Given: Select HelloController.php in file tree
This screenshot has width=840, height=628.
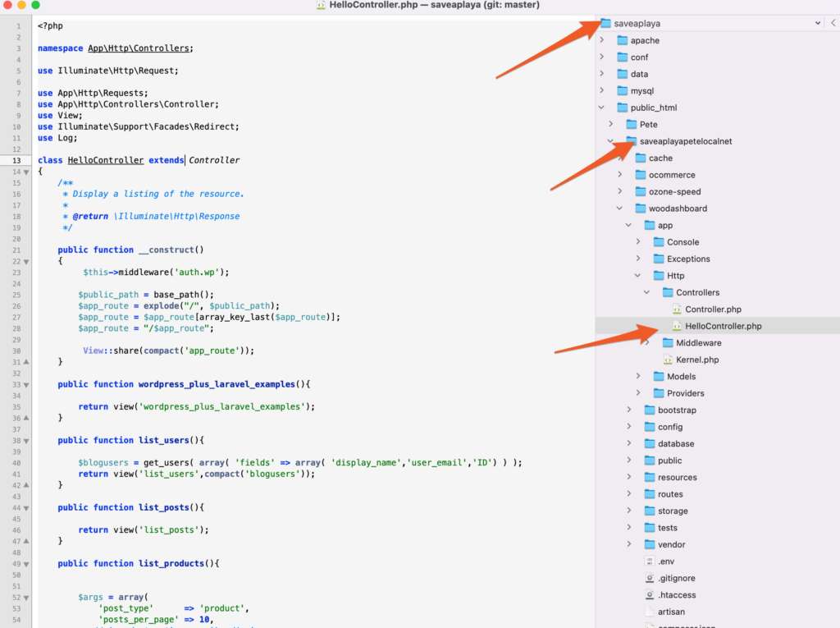Looking at the screenshot, I should click(723, 326).
